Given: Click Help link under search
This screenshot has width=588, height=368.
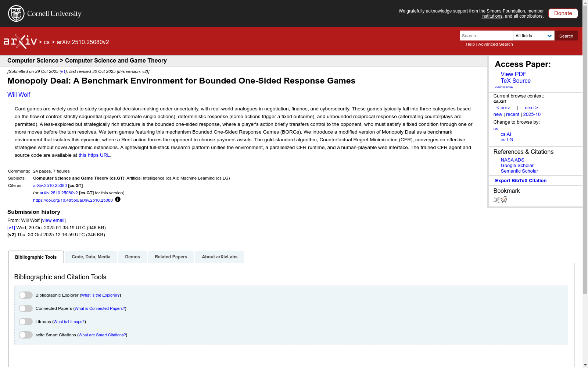Looking at the screenshot, I should (x=470, y=44).
